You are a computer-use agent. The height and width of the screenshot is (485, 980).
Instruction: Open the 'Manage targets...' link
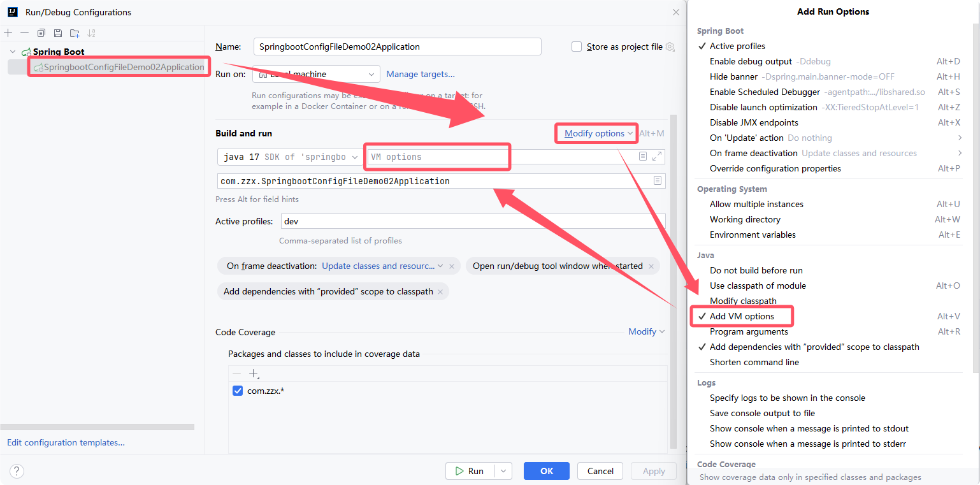tap(421, 74)
